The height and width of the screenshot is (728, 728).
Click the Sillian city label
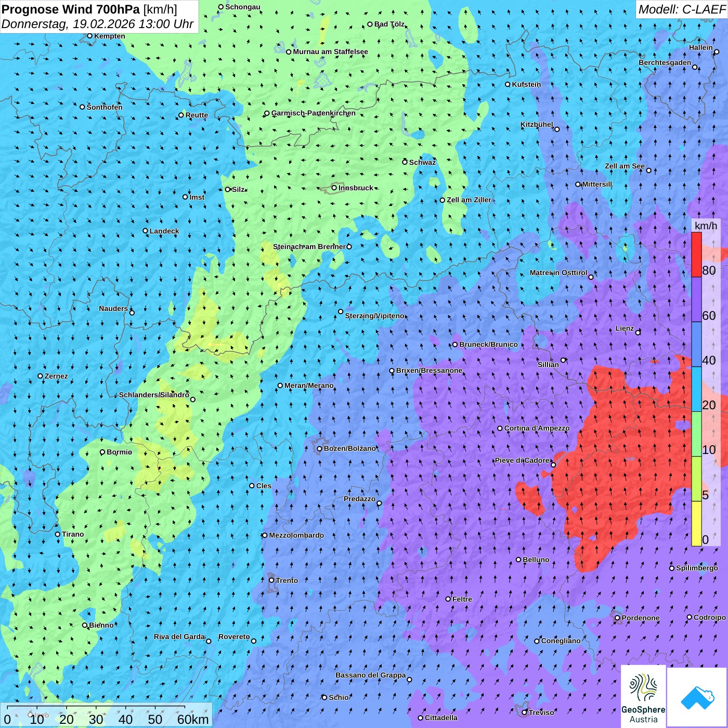coord(548,365)
